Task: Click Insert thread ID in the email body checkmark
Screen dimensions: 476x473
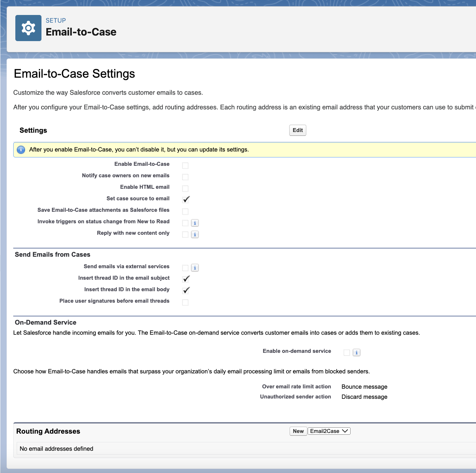Action: (186, 290)
